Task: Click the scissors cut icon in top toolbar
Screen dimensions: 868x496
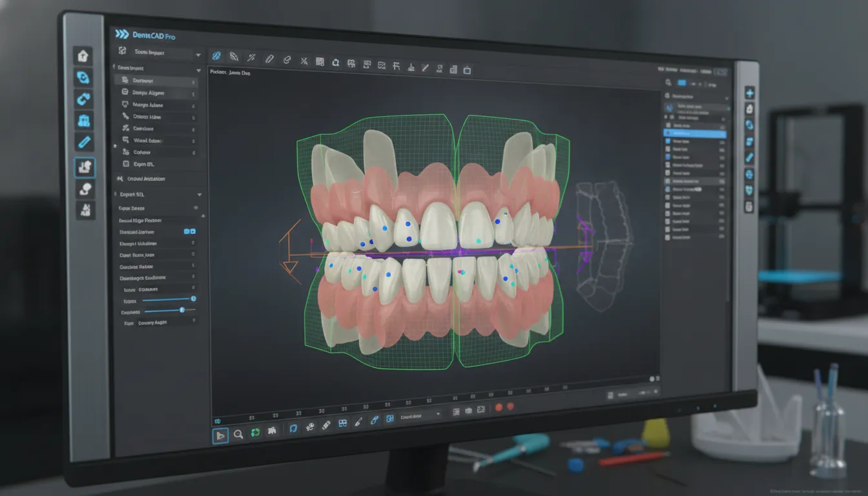Action: click(304, 61)
